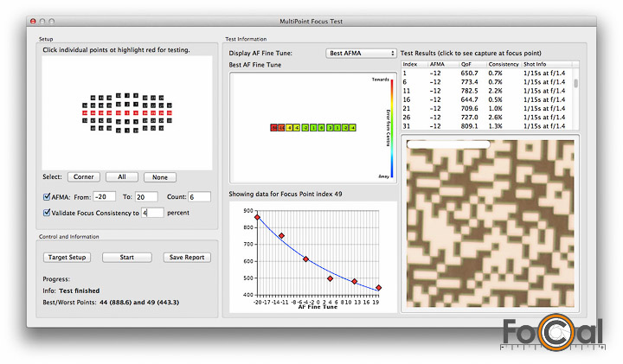
Task: Click the QoF value 773.4
Action: pos(469,82)
